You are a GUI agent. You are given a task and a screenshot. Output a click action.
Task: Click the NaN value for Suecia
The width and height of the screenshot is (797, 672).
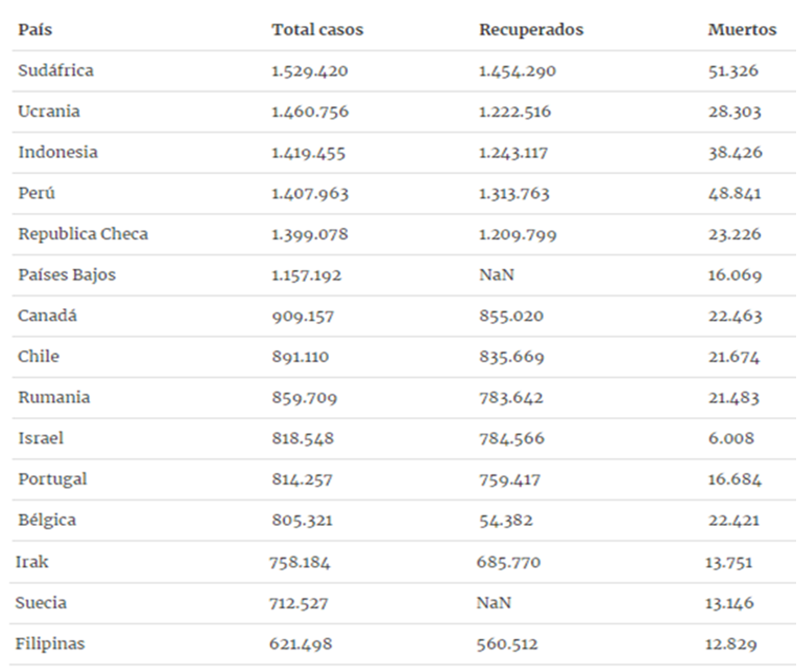pos(493,603)
